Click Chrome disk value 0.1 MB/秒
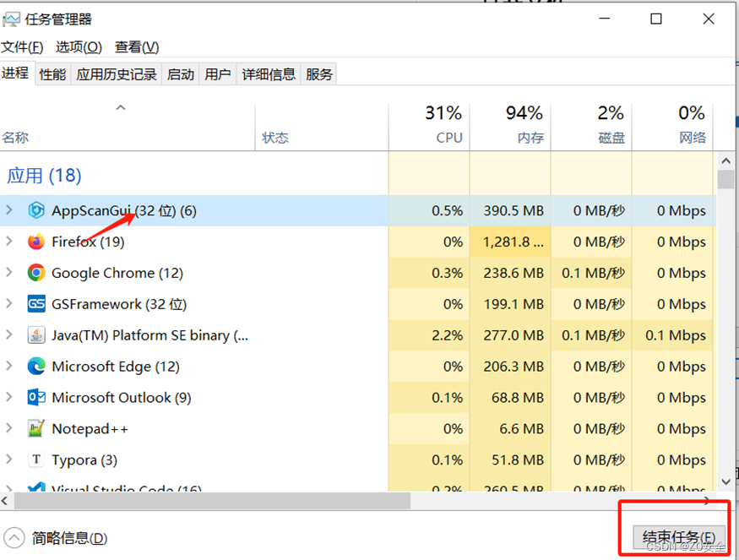 coord(594,273)
